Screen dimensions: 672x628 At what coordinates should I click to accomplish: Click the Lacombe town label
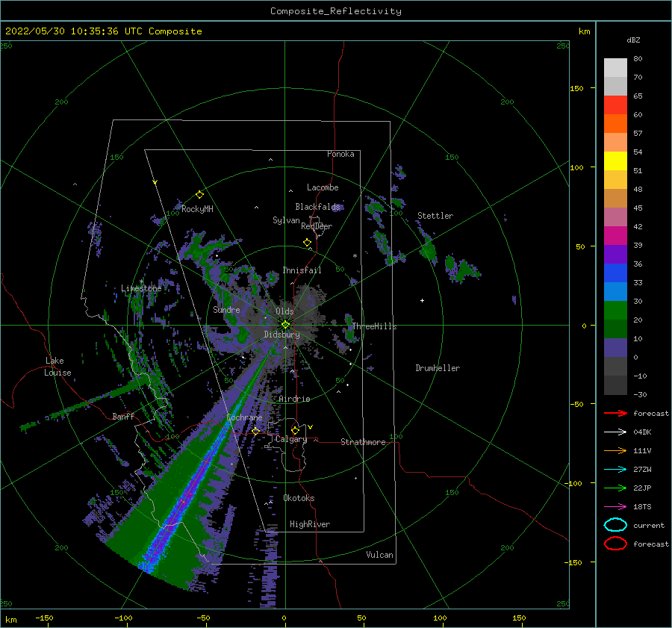tap(323, 187)
